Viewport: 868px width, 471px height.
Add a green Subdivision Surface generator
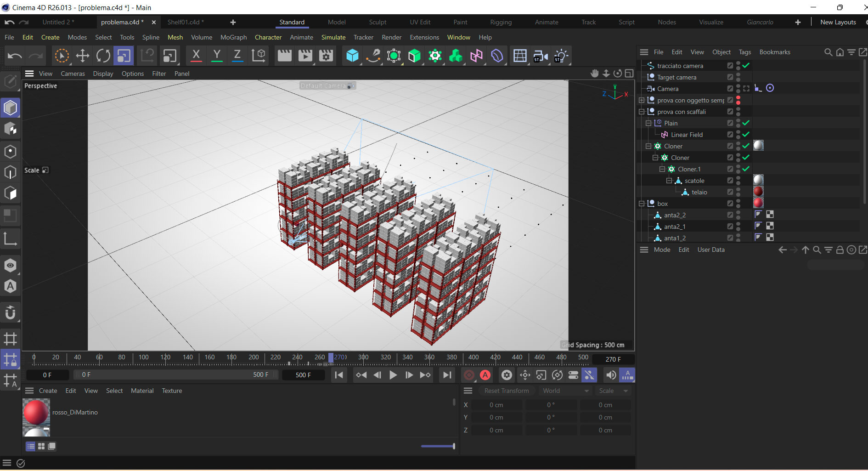click(x=414, y=56)
